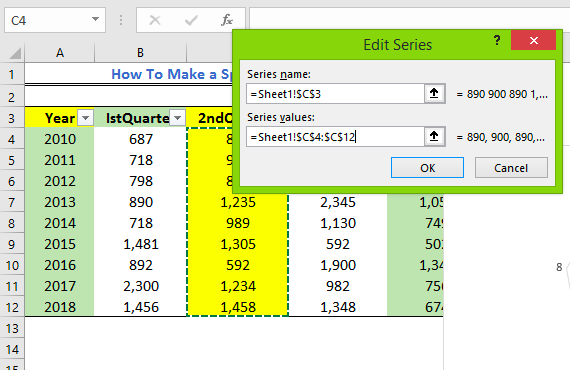Click the Series values input field
The width and height of the screenshot is (573, 379).
click(335, 137)
